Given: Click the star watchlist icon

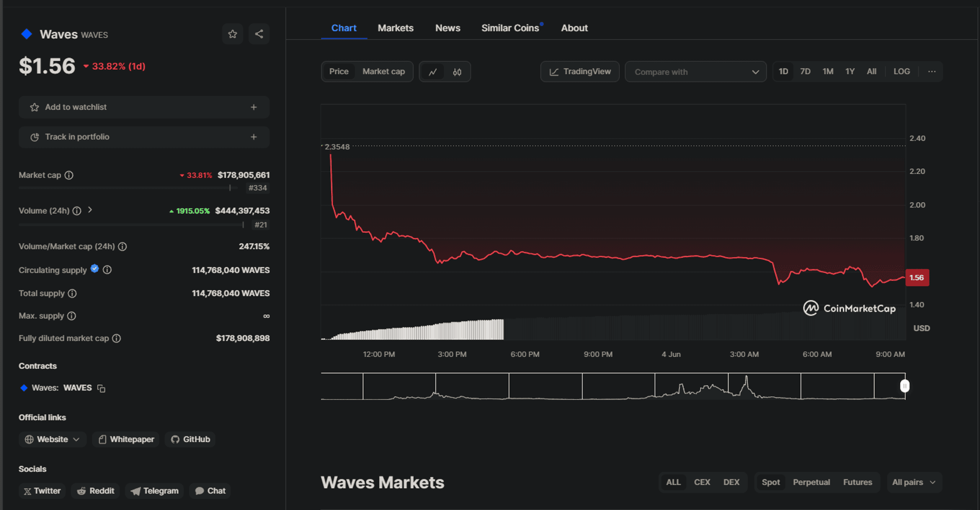Looking at the screenshot, I should point(232,34).
